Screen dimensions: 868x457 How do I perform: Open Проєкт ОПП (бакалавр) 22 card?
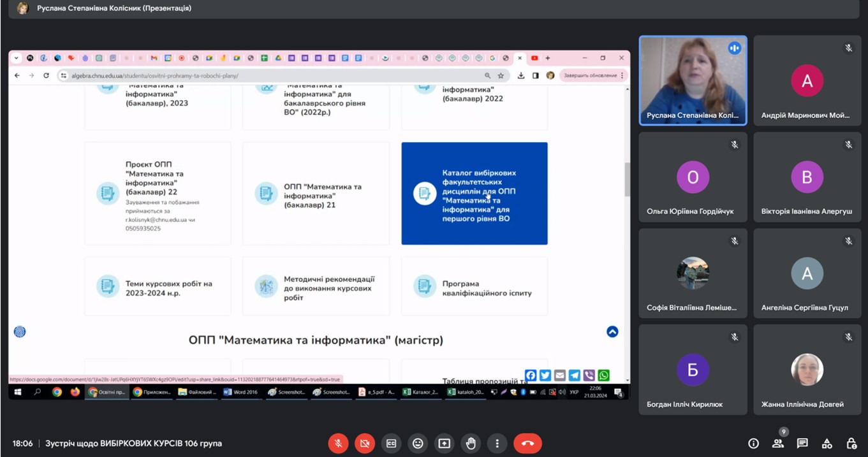158,193
